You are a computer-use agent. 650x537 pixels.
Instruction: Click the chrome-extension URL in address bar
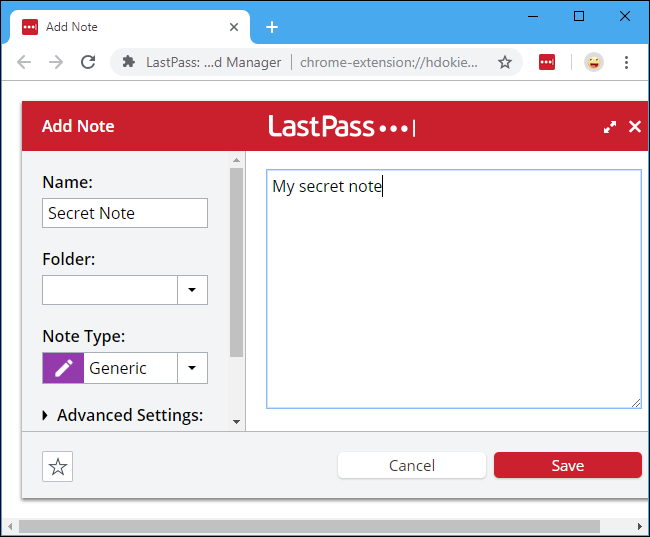pos(389,63)
